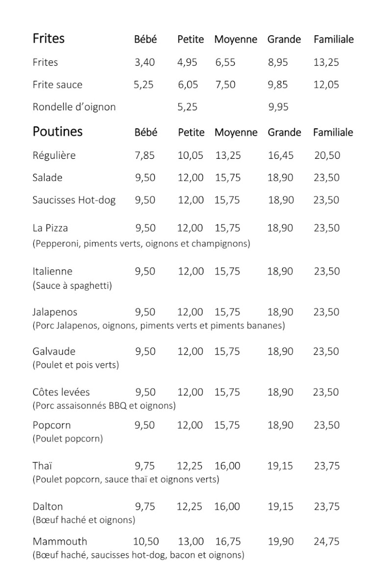Select the Côtes levées poutine name

61,392
